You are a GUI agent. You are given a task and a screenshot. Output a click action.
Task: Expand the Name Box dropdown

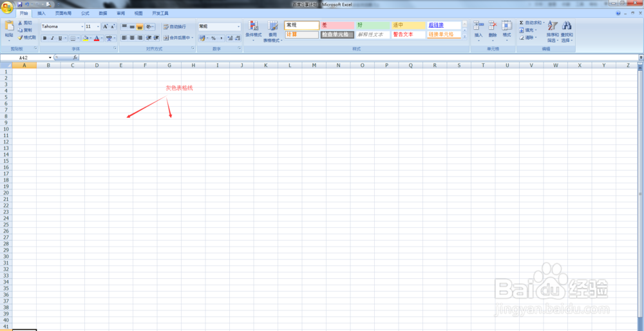tap(50, 57)
